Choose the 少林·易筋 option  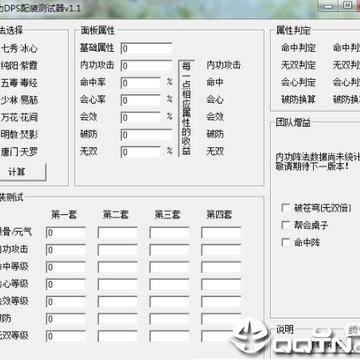pyautogui.click(x=19, y=100)
